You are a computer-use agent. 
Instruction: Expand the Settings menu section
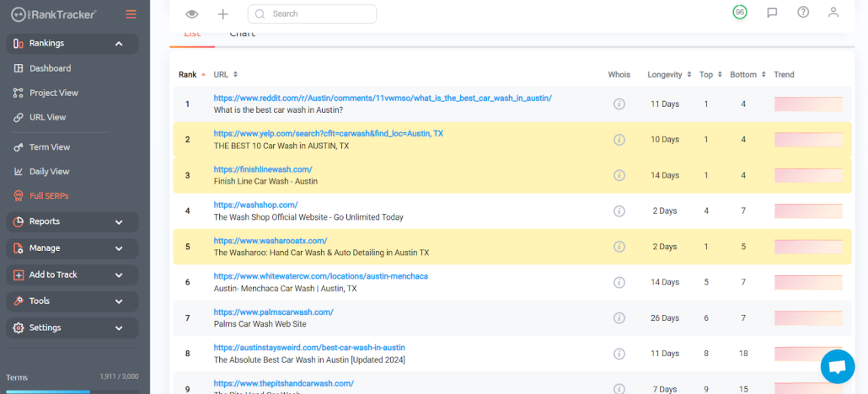click(72, 328)
